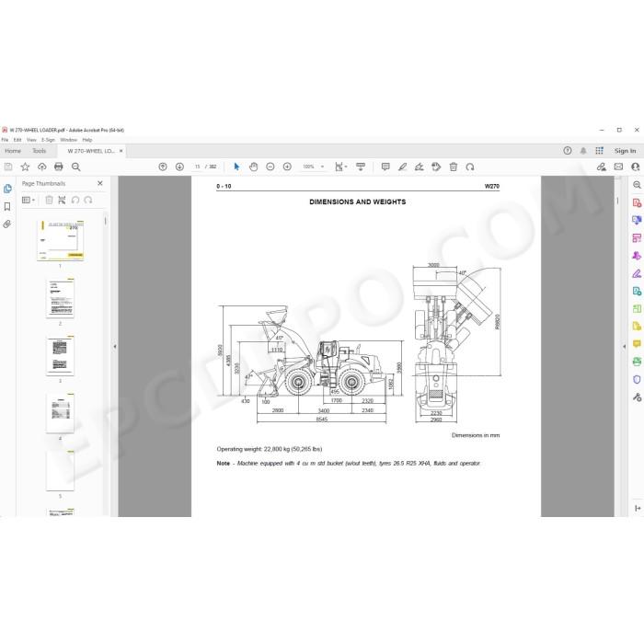644x644 pixels.
Task: Open Fill & Sign in the right pane
Action: [637, 273]
